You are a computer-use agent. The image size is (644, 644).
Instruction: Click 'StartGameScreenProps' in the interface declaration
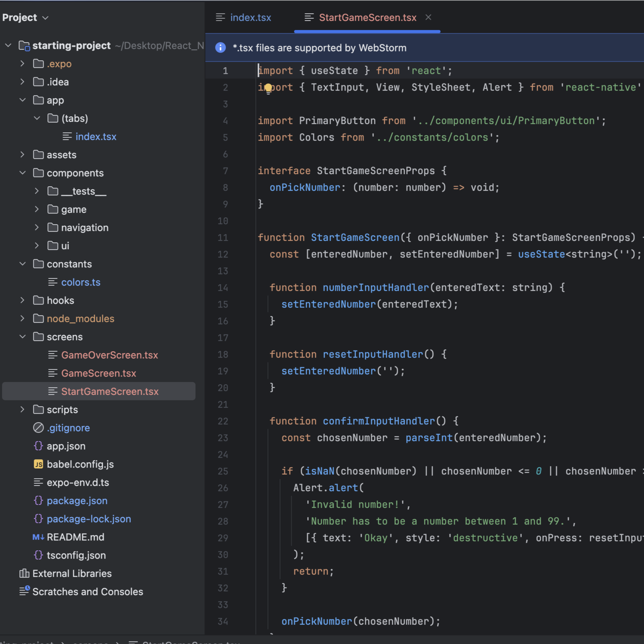click(x=376, y=171)
